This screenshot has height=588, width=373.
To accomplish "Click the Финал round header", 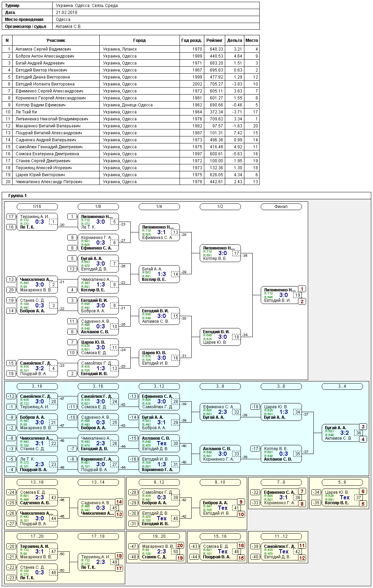I will point(281,207).
